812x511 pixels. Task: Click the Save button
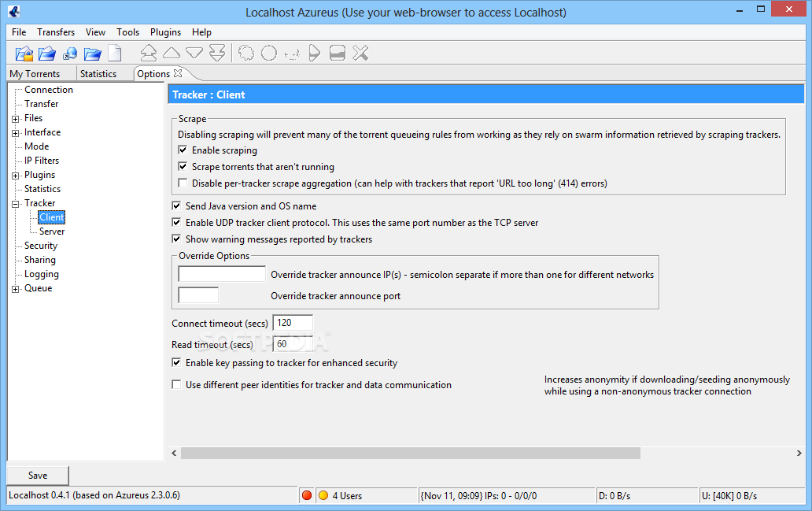[x=38, y=476]
